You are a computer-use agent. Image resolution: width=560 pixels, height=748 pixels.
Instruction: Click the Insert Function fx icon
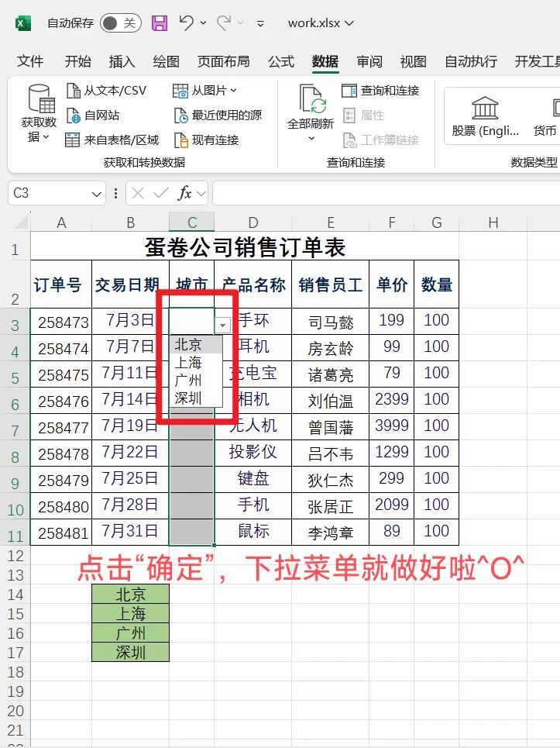184,193
